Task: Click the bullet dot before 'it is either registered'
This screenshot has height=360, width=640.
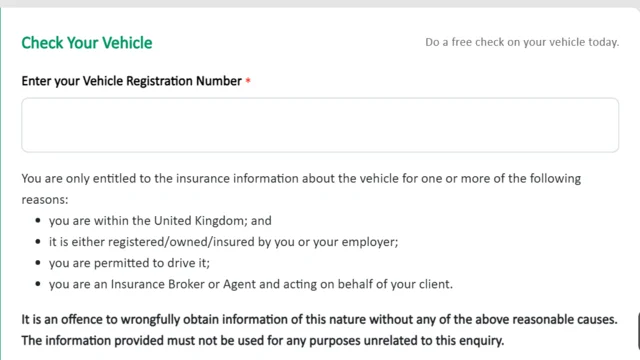Action: click(x=38, y=242)
